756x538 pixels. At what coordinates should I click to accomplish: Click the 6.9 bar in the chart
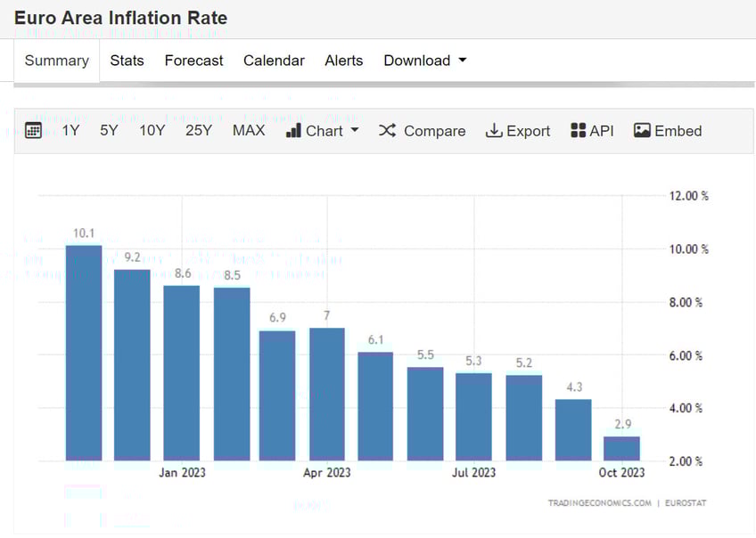point(277,395)
